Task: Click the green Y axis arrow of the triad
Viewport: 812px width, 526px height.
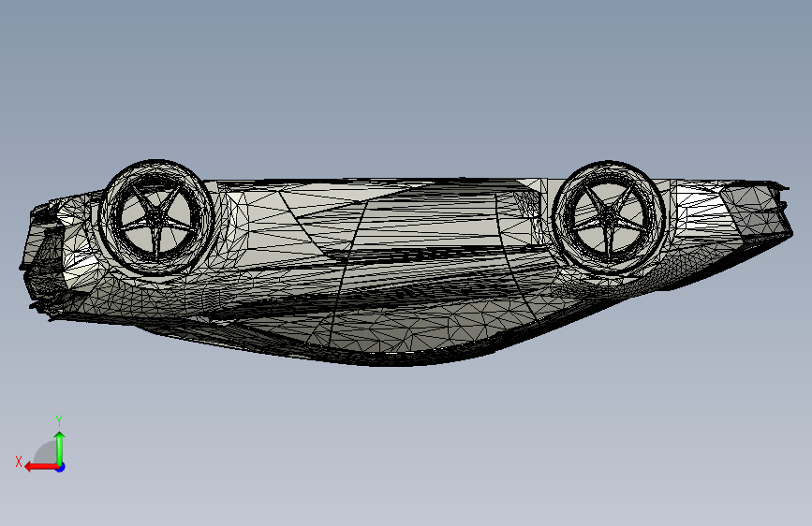Action: coord(60,447)
